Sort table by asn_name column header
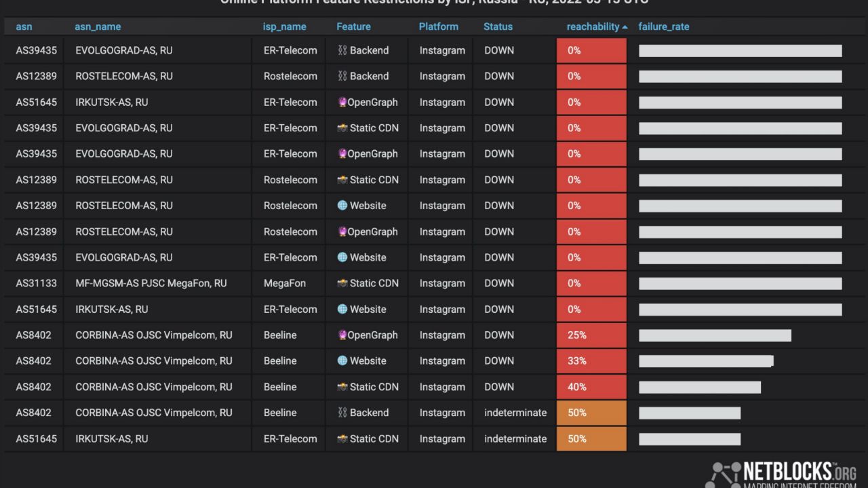 tap(98, 26)
